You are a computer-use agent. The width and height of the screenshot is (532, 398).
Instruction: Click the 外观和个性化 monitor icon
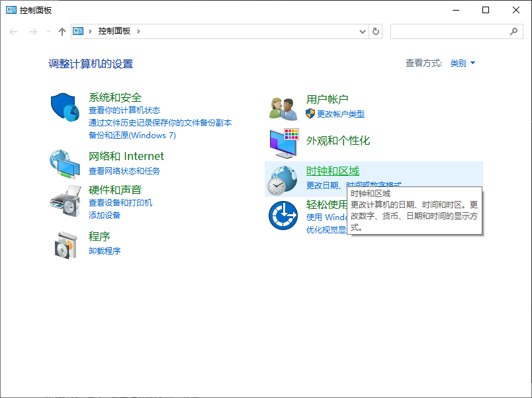coord(283,141)
